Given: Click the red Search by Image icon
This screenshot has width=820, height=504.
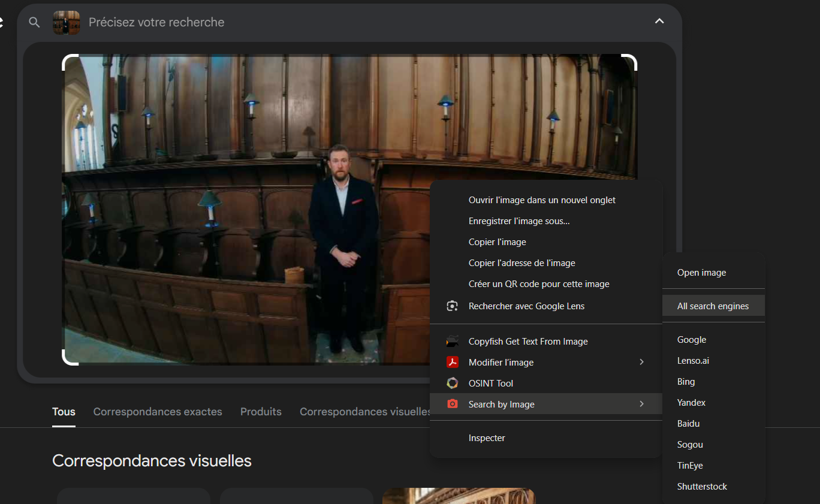Looking at the screenshot, I should (453, 405).
